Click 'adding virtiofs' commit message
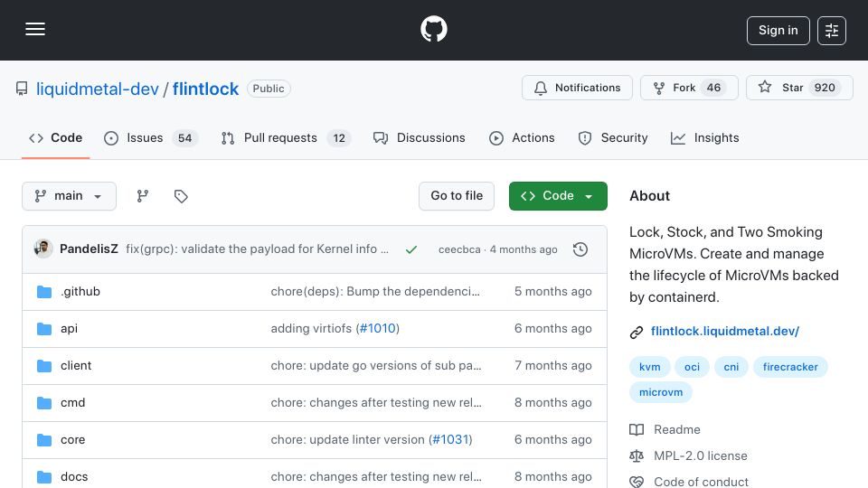This screenshot has height=488, width=868. [x=311, y=329]
